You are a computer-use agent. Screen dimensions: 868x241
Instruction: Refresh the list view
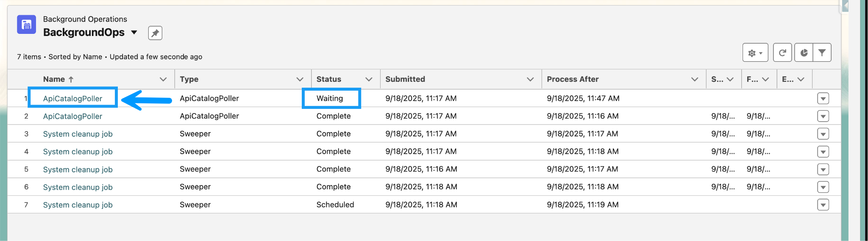point(782,53)
